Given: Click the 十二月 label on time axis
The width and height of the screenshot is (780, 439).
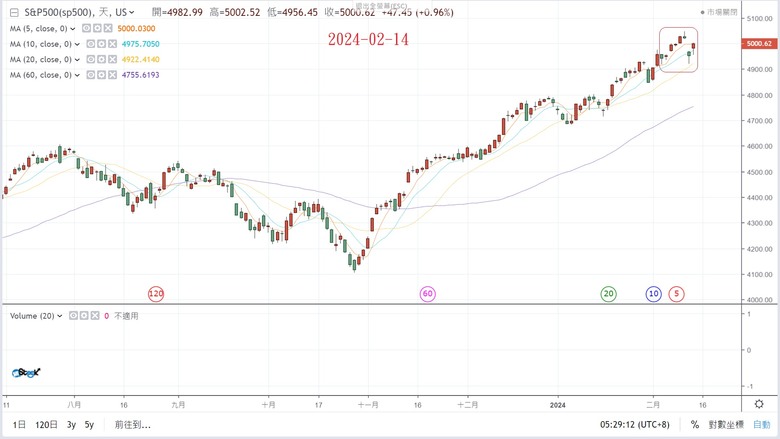Looking at the screenshot, I should [468, 405].
